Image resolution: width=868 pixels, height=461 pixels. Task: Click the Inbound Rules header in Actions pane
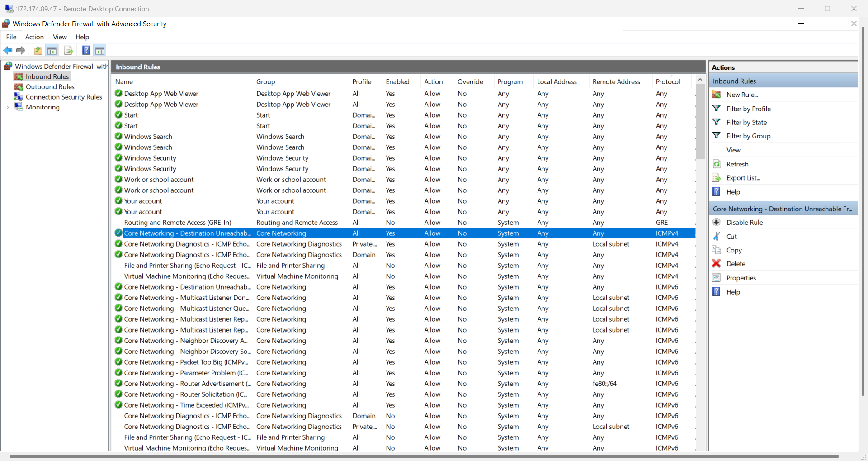point(783,81)
